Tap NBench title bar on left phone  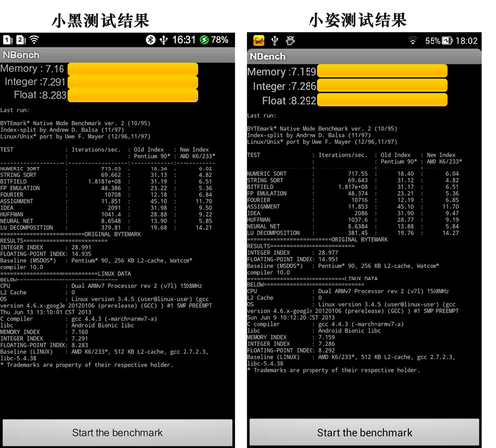pyautogui.click(x=117, y=55)
